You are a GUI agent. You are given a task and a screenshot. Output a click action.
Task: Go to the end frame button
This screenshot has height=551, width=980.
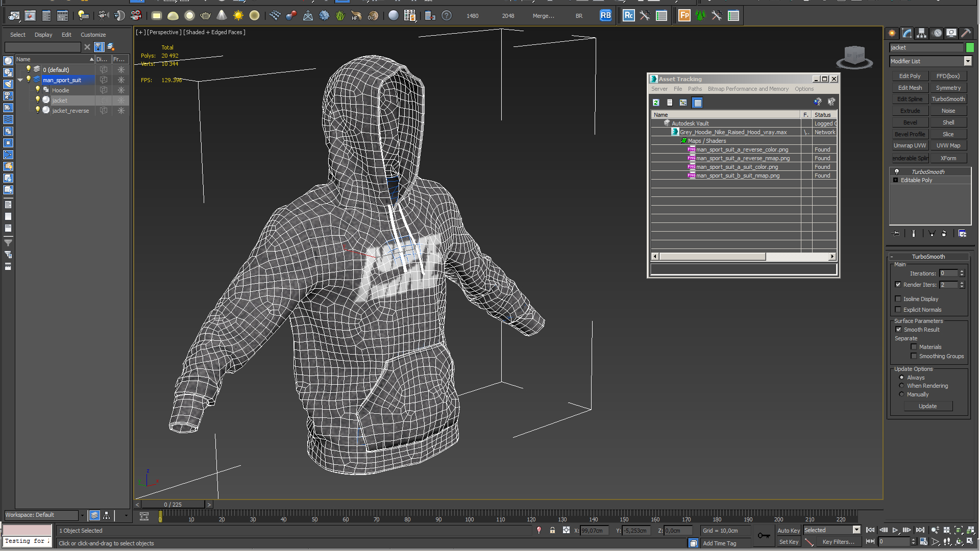[x=920, y=531]
